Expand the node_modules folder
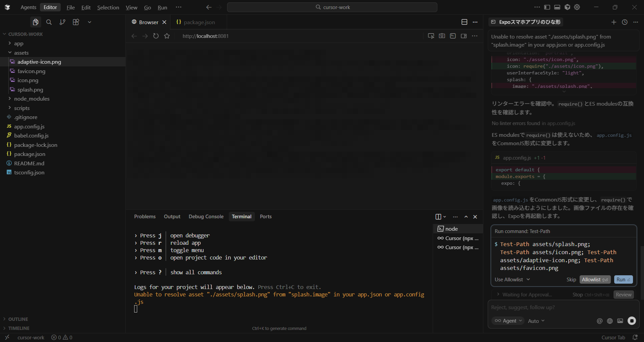The height and width of the screenshot is (342, 644). click(x=32, y=99)
